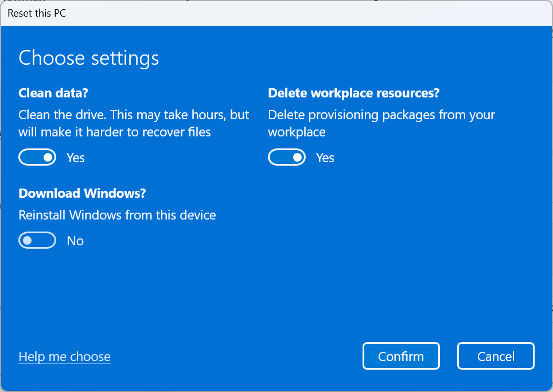
Task: Click the Reset this PC title bar
Action: point(37,13)
